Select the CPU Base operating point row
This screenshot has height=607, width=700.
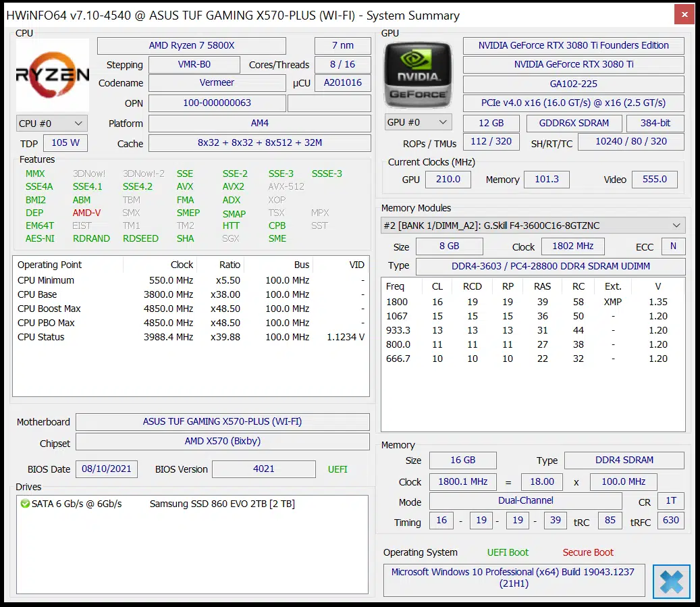(x=191, y=295)
